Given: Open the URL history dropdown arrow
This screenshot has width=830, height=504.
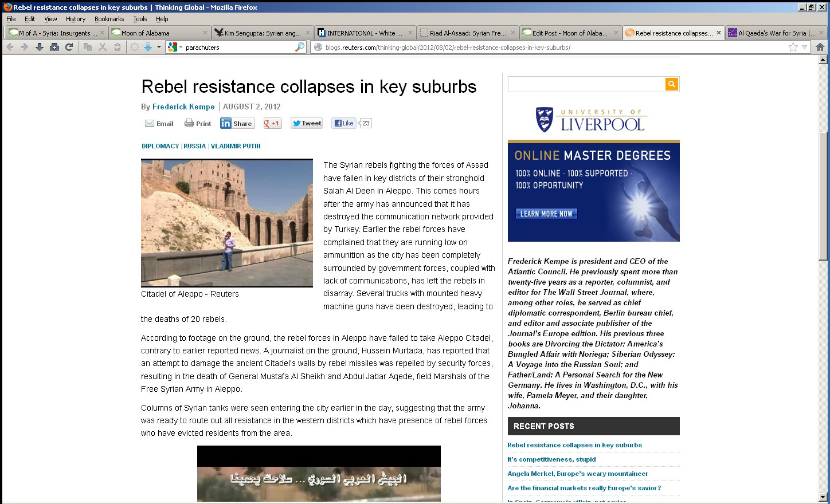Looking at the screenshot, I should click(x=804, y=47).
